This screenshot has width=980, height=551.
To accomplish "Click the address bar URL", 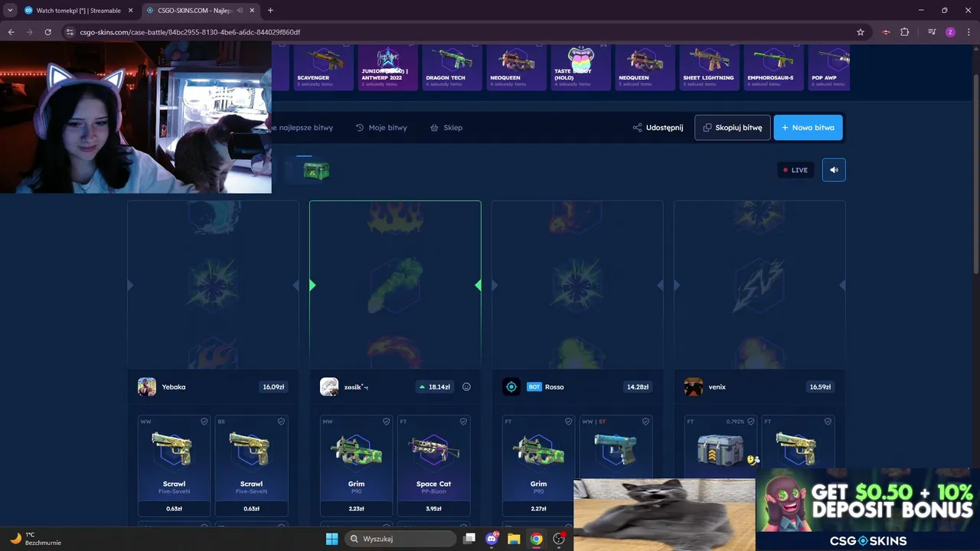I will pos(190,32).
